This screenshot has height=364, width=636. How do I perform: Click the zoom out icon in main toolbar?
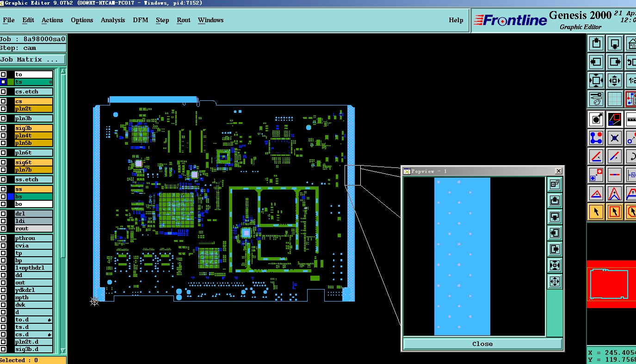click(614, 80)
